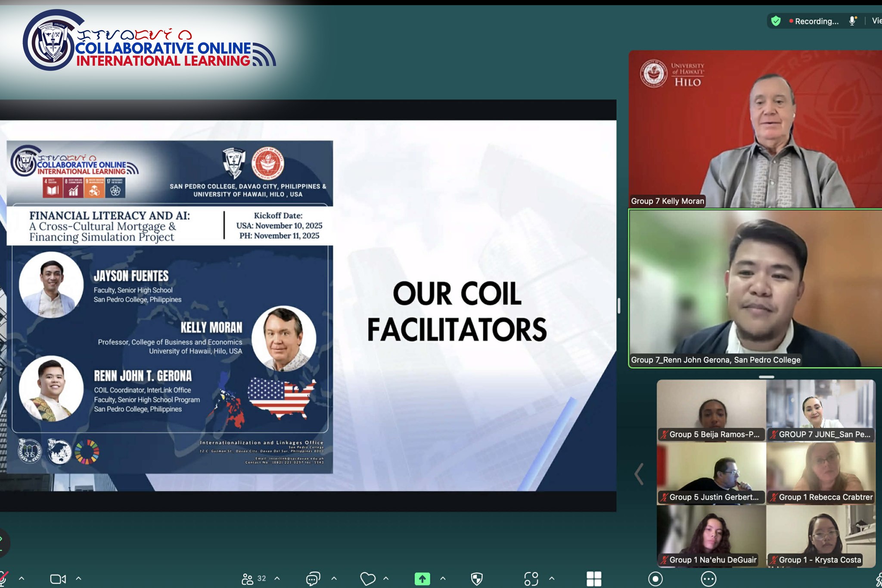Viewport: 882px width, 588px height.
Task: Click 'KELLY MORAN' name on slide
Action: click(x=211, y=328)
